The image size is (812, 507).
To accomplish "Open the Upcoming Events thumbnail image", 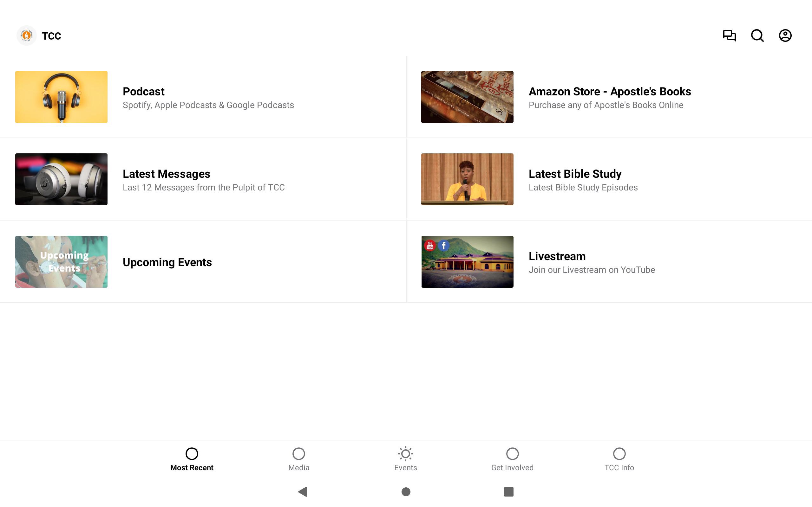I will tap(62, 261).
